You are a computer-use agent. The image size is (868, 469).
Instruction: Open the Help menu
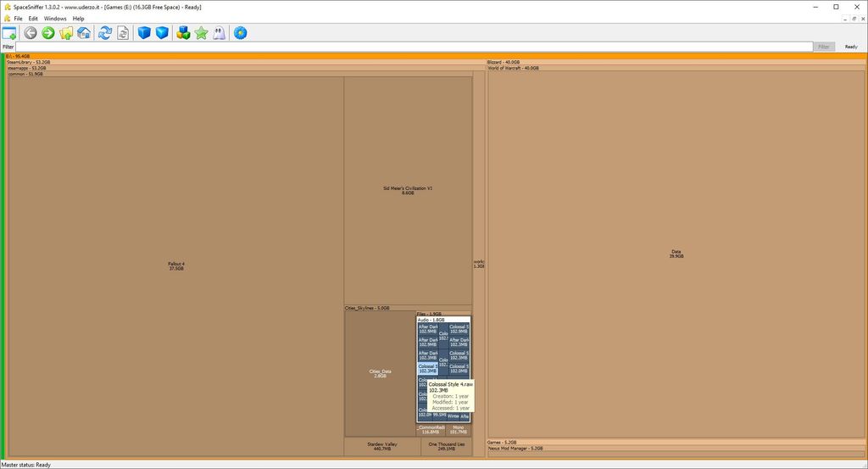click(x=79, y=19)
